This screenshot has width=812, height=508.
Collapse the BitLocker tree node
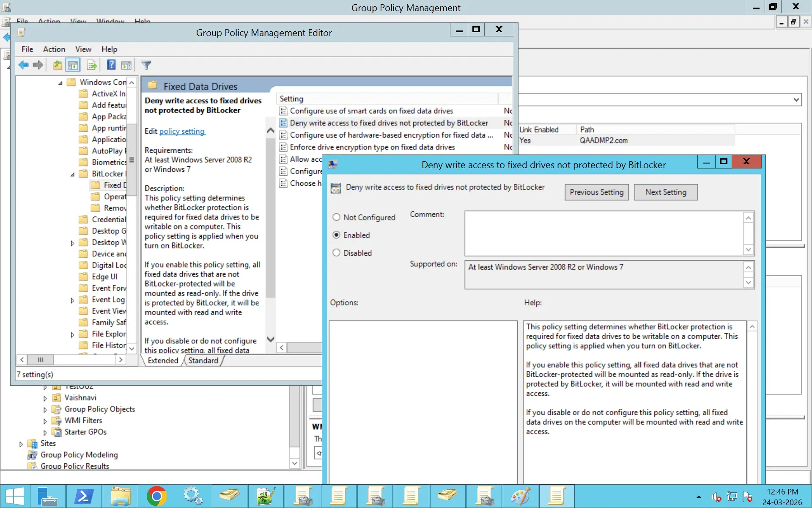pyautogui.click(x=72, y=174)
